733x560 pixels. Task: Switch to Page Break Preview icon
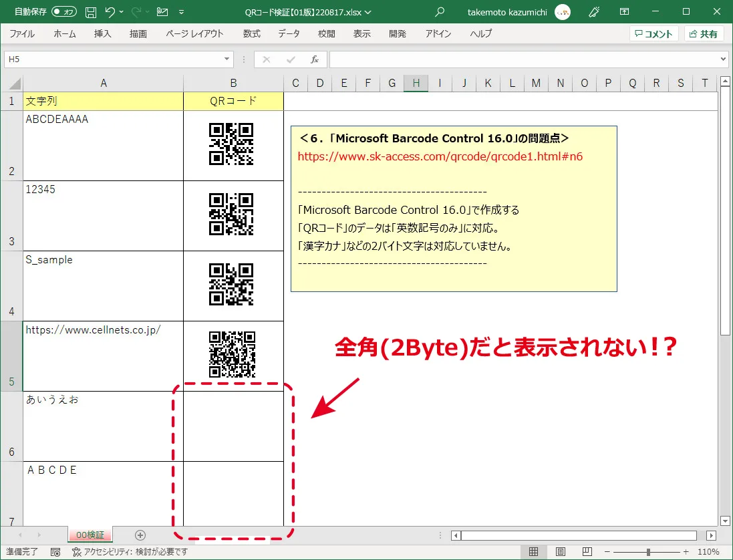pos(587,551)
